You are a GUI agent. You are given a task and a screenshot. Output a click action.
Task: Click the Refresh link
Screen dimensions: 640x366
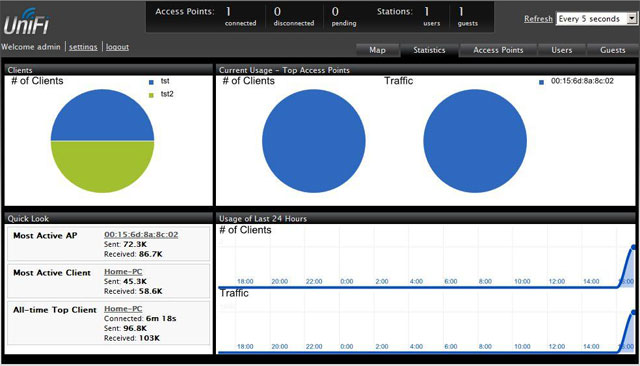tap(538, 19)
